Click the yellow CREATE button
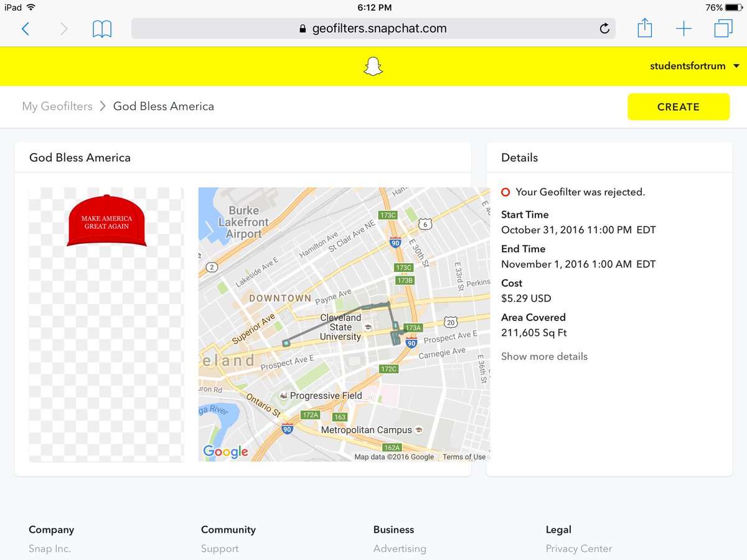 [678, 106]
